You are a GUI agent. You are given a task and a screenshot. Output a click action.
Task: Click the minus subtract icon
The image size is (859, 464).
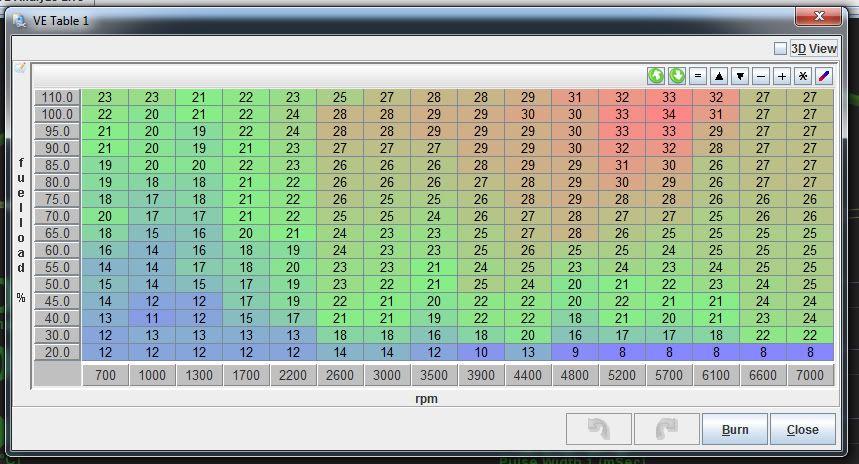[x=761, y=76]
